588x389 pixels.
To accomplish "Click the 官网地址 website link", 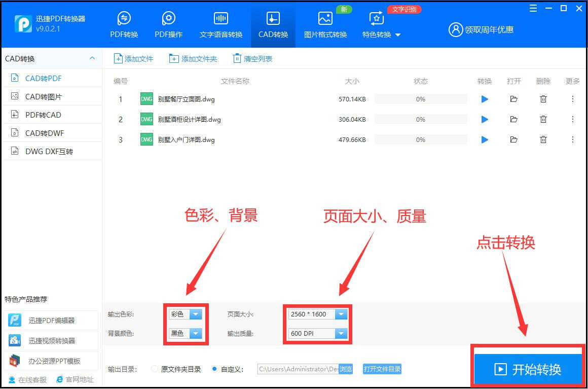I will pyautogui.click(x=75, y=380).
